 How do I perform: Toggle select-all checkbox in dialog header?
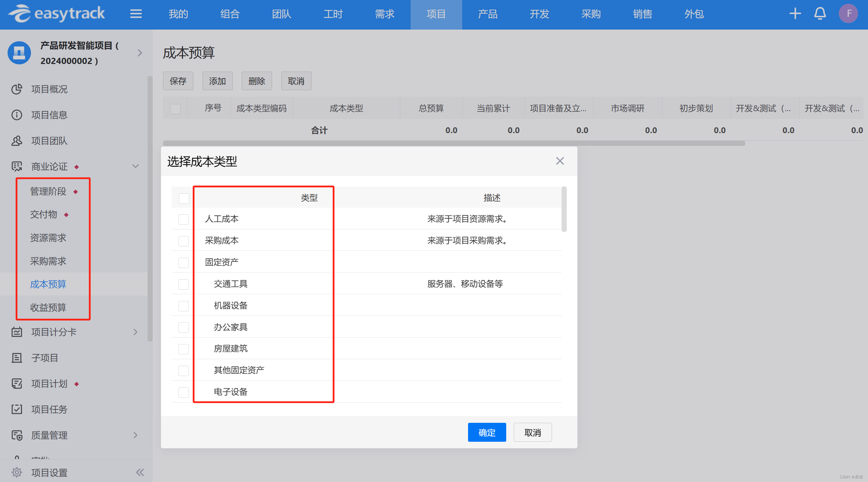click(184, 198)
